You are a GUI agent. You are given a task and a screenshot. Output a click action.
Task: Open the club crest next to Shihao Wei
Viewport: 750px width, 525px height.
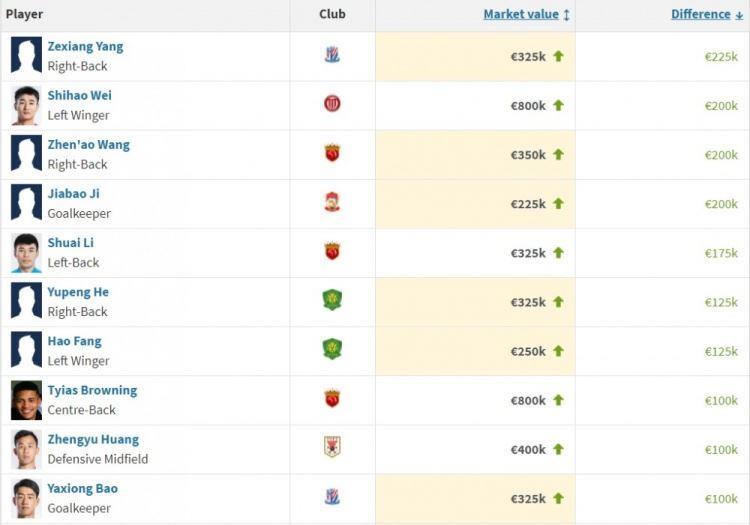332,104
